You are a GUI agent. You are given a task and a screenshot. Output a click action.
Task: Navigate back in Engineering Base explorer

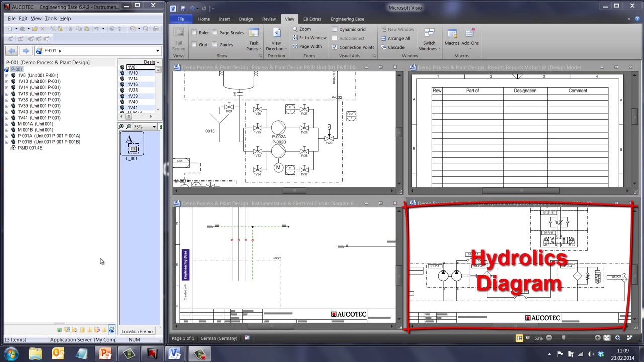(x=12, y=51)
